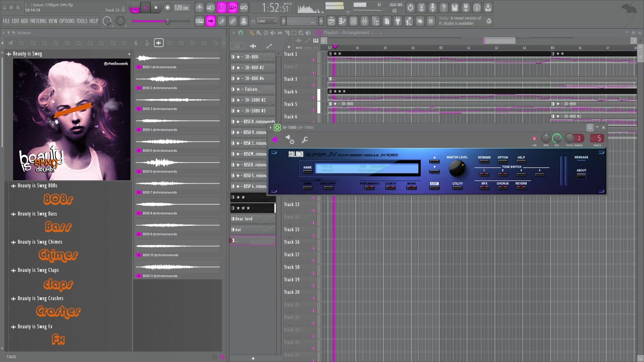Expand the Beauty is Swxg 808s folder
The width and height of the screenshot is (644, 362).
tap(37, 186)
